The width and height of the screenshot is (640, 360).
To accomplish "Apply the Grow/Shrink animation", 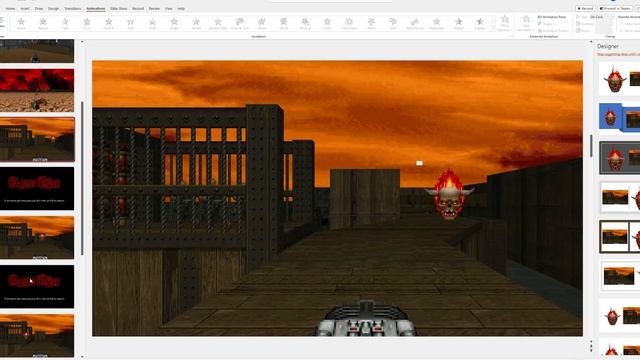I will pos(415,23).
